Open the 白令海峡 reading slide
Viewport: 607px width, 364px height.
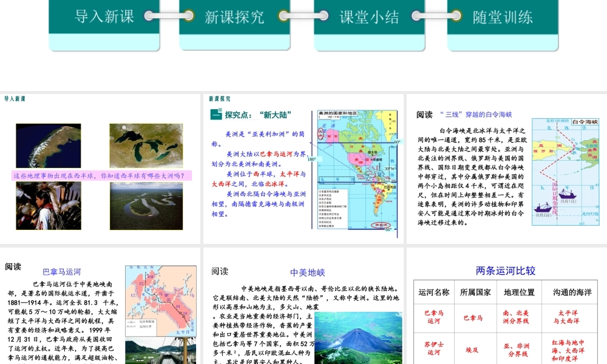pyautogui.click(x=507, y=169)
